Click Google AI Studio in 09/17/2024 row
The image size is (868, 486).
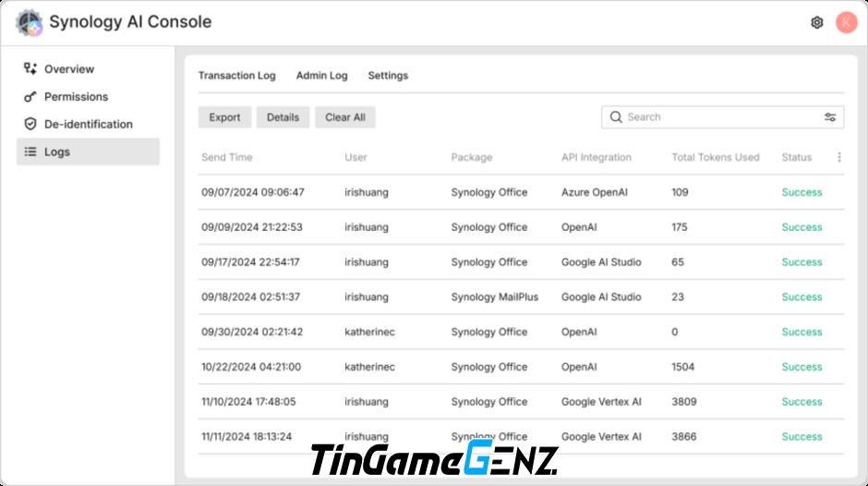(601, 262)
